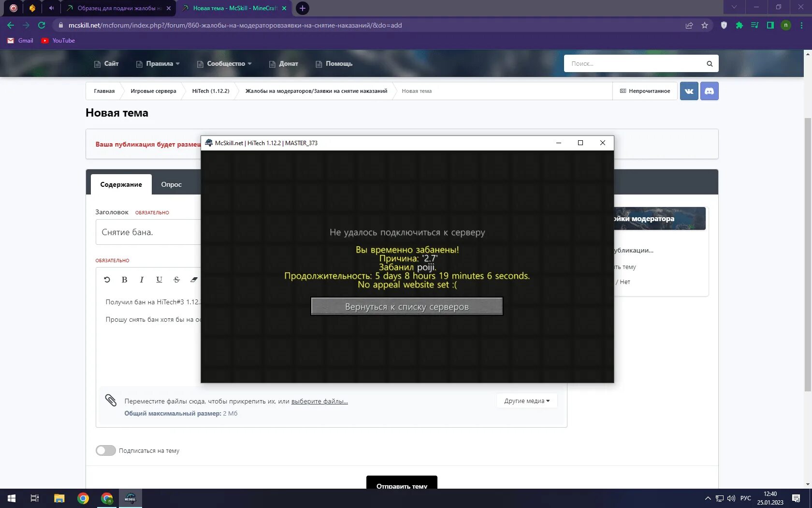812x508 pixels.
Task: Open the volume control in system tray
Action: pos(731,498)
